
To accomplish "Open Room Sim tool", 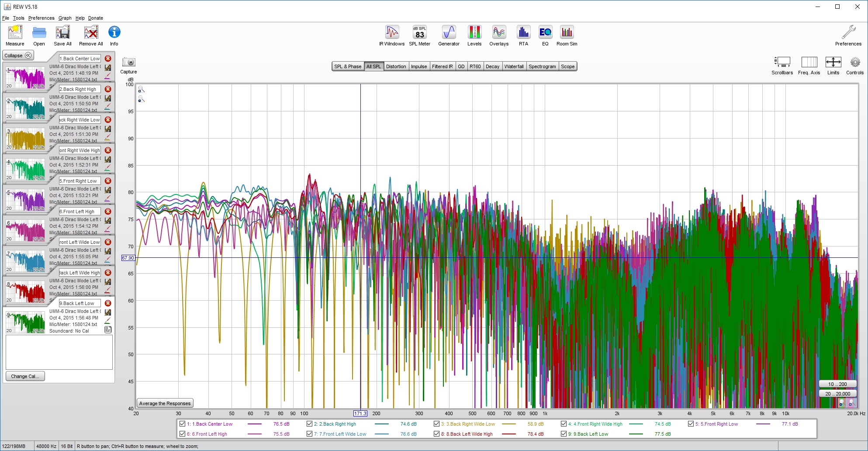I will click(567, 33).
